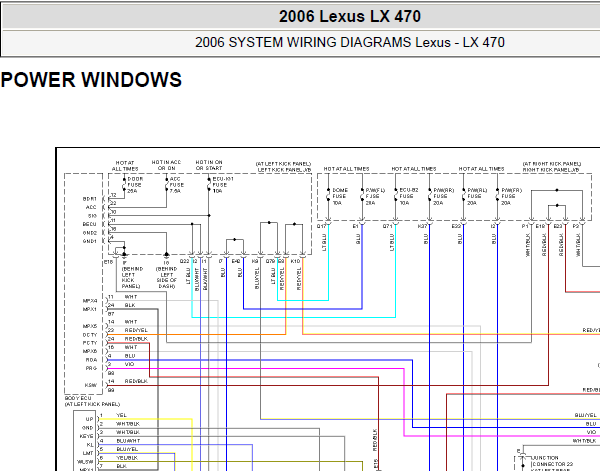The width and height of the screenshot is (600, 471).
Task: Click the BDR1 terminal label
Action: point(90,199)
